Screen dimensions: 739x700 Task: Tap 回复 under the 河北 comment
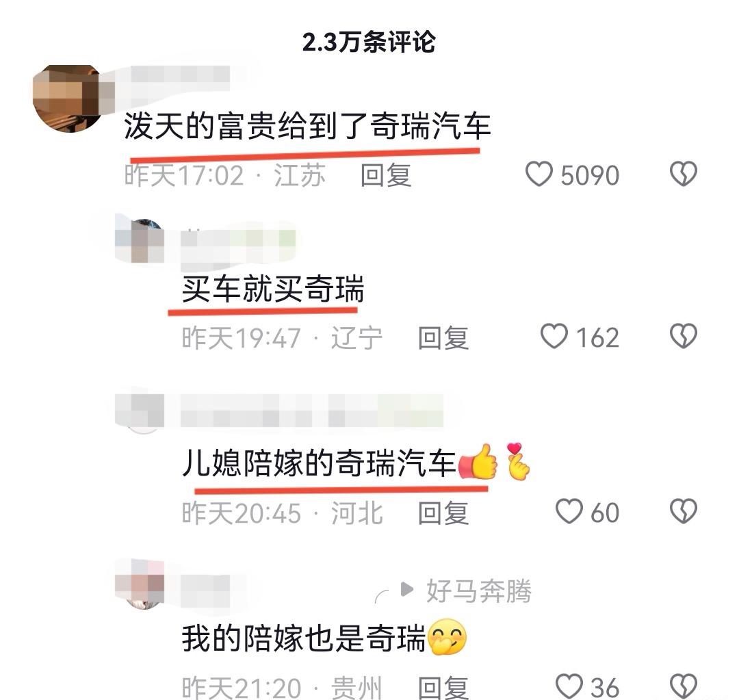[x=443, y=513]
